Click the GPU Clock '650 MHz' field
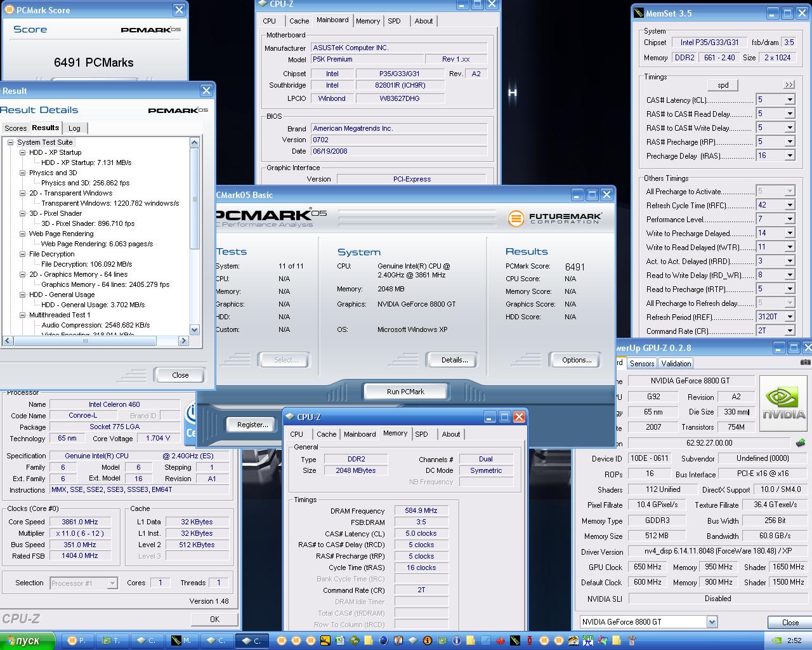 click(x=647, y=567)
